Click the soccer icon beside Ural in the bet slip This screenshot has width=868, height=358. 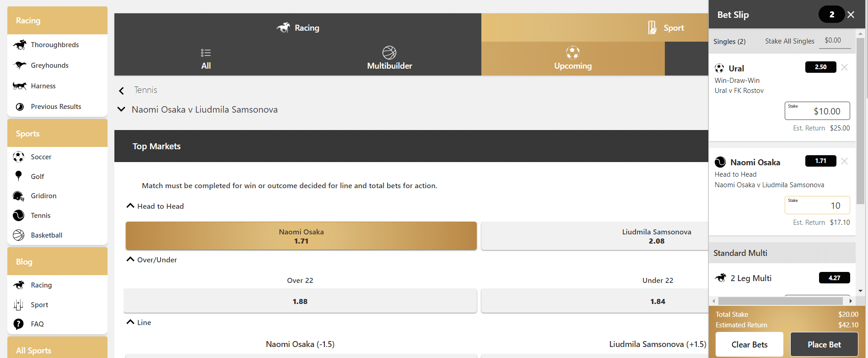point(719,68)
